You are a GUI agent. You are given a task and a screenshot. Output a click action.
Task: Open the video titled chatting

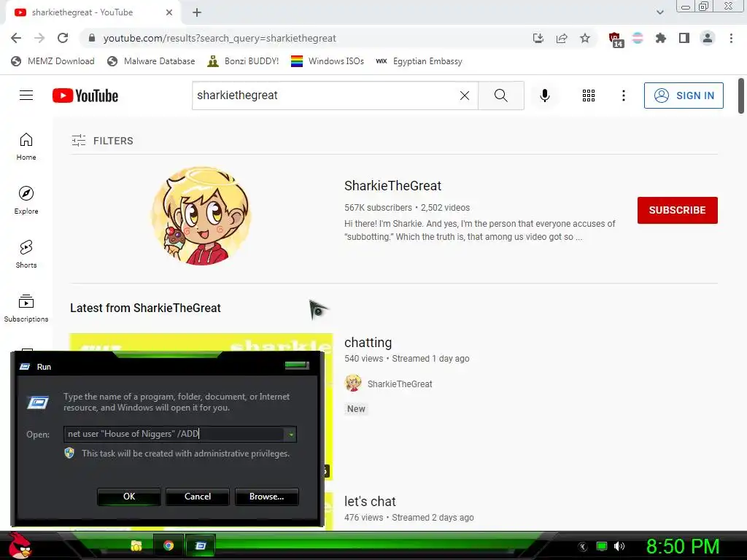(368, 343)
